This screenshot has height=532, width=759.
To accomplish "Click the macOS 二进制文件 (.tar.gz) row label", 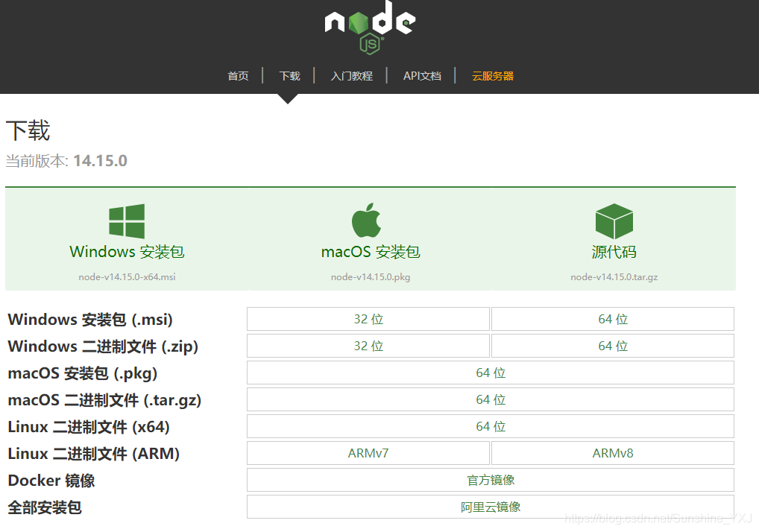I will [104, 400].
